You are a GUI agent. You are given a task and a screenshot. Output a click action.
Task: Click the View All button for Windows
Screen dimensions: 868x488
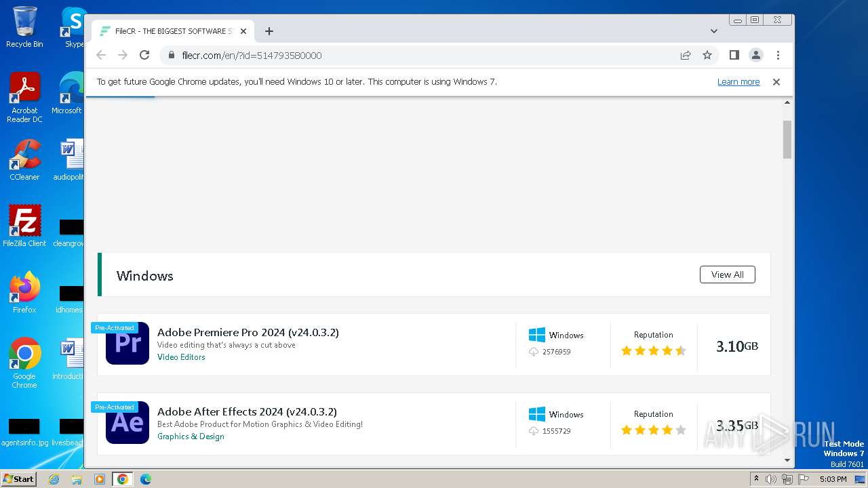(728, 274)
